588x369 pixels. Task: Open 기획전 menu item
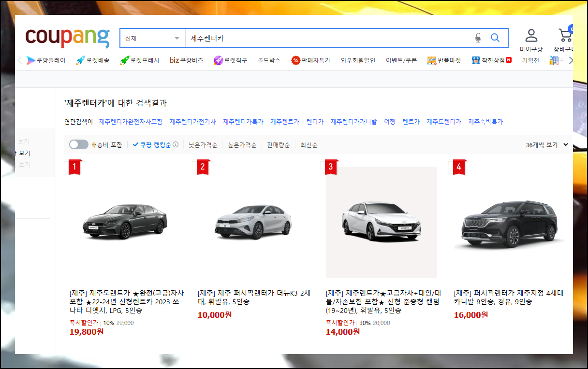[x=530, y=60]
